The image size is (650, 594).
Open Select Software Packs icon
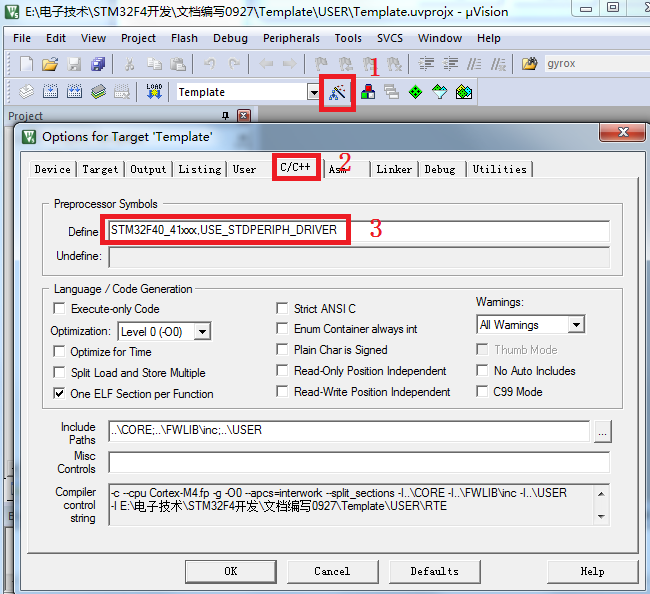[x=439, y=92]
